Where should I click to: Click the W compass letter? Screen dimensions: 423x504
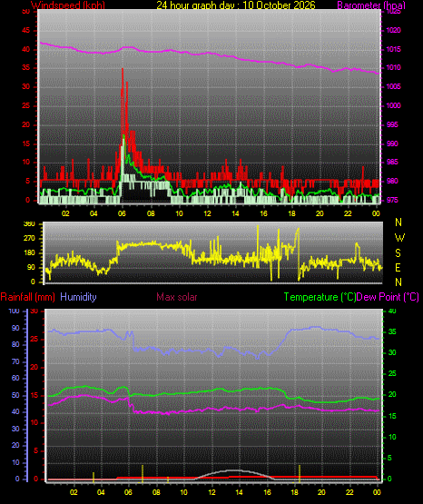point(399,238)
